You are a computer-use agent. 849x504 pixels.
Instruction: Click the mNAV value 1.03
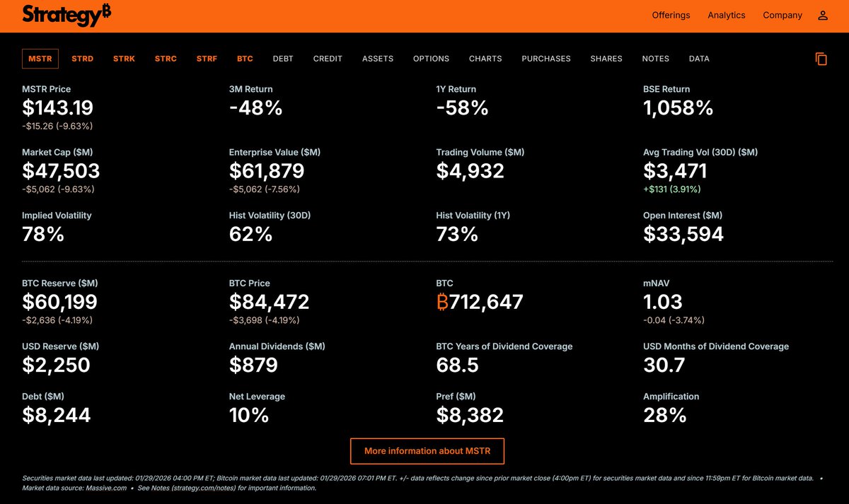663,302
